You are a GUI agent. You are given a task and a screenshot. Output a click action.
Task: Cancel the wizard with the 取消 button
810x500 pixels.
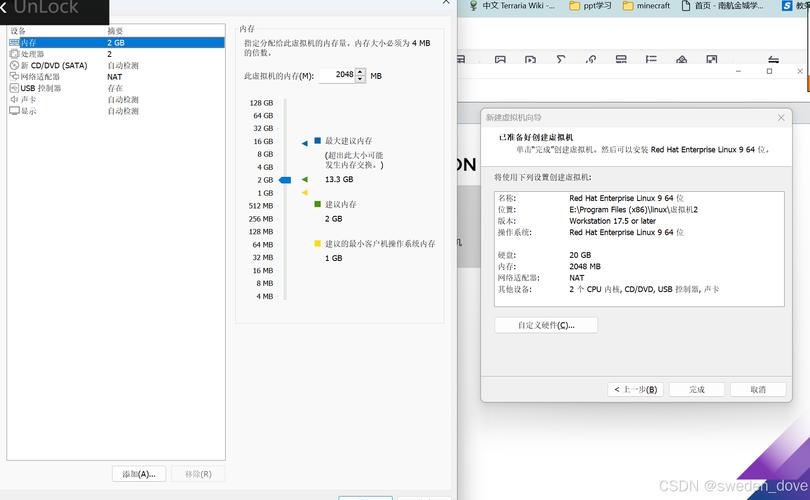(x=757, y=389)
